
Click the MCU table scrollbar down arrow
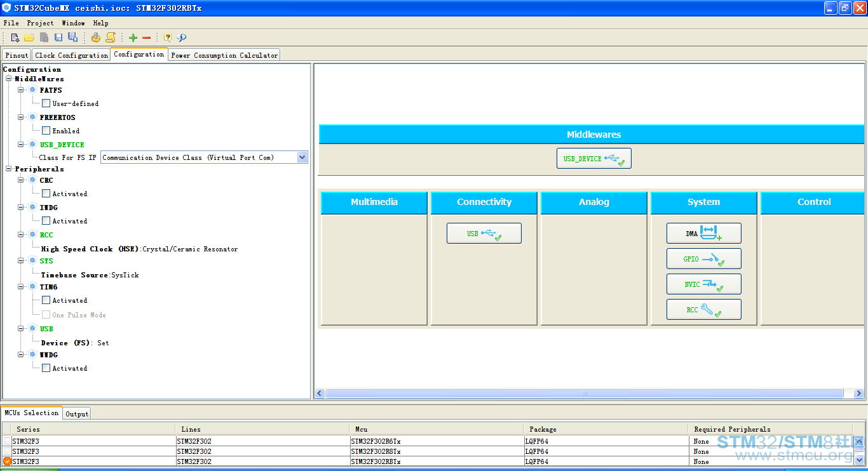860,460
